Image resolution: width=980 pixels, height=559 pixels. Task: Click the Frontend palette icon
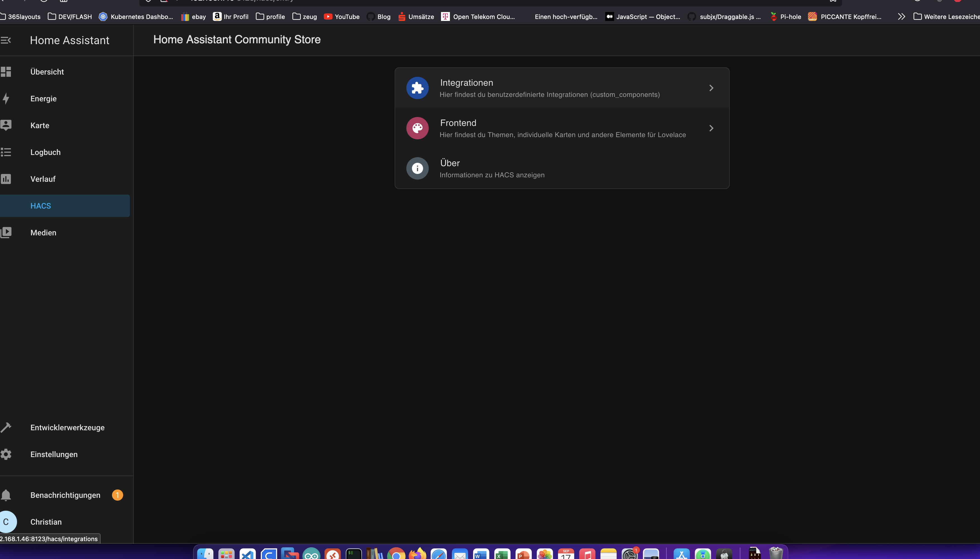[418, 128]
